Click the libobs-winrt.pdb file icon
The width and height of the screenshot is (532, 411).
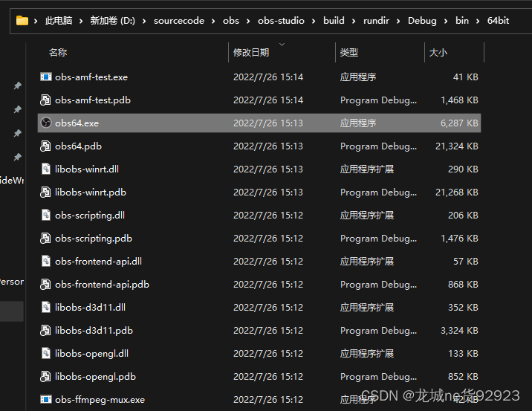pyautogui.click(x=45, y=192)
